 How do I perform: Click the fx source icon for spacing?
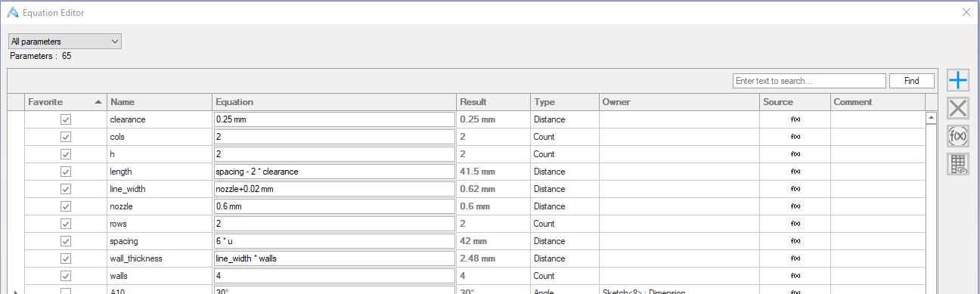tap(795, 241)
